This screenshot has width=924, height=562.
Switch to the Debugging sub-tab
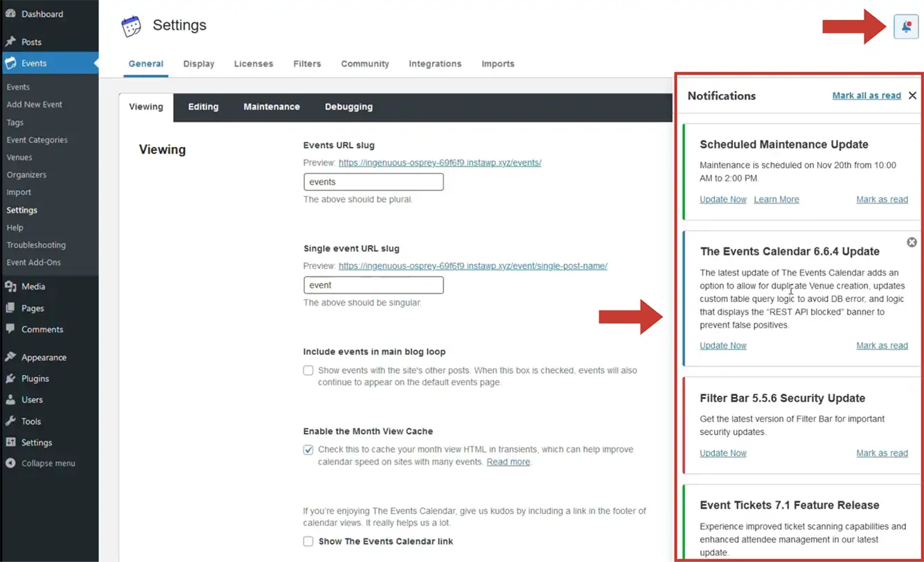[x=348, y=107]
